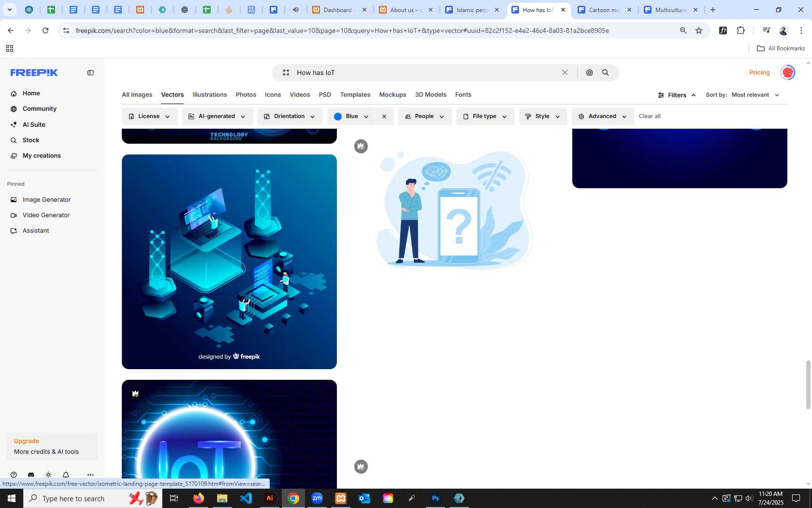Open All Bookmarks folder

pyautogui.click(x=781, y=48)
